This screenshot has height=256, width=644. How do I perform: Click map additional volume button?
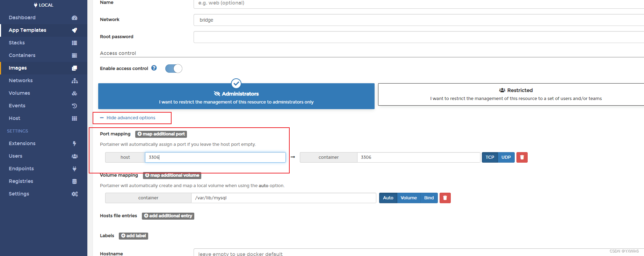172,176
